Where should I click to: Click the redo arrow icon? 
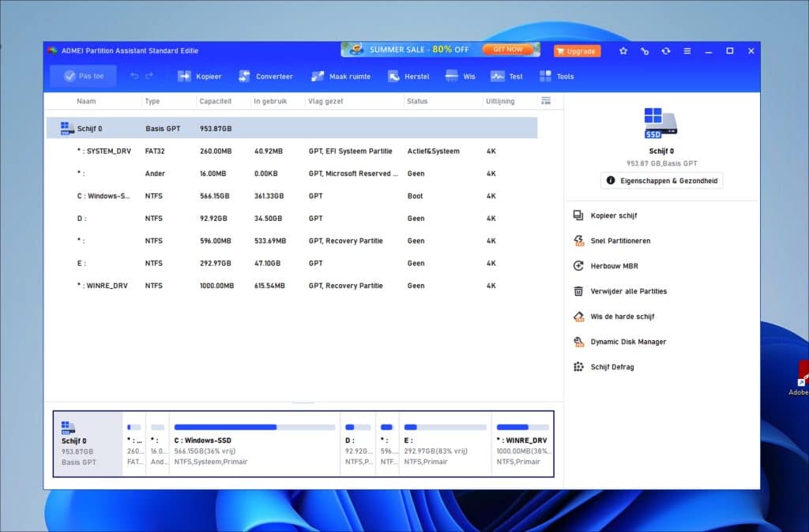(x=149, y=77)
